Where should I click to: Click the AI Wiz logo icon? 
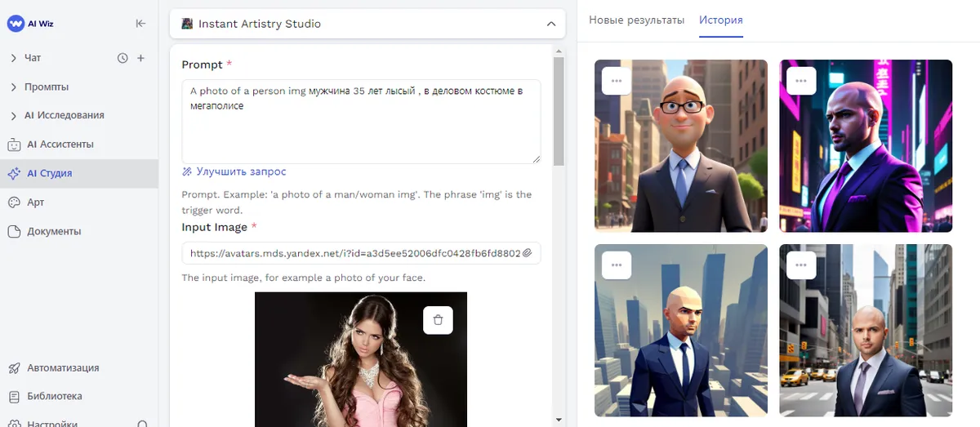[x=16, y=24]
